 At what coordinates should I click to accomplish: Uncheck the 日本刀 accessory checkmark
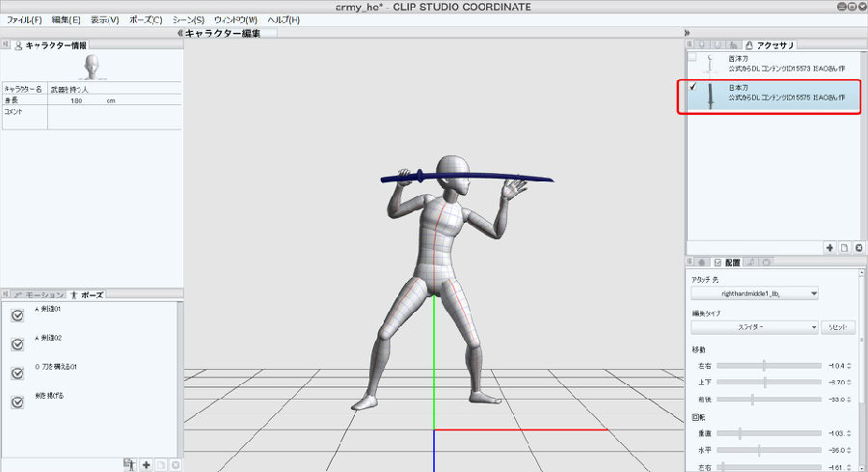(693, 89)
